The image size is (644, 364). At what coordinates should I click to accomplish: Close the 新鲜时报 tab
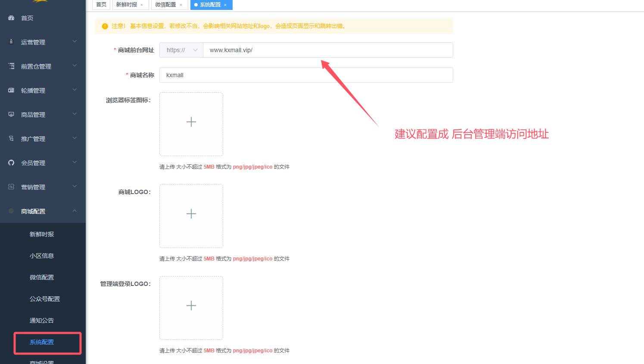coord(142,5)
